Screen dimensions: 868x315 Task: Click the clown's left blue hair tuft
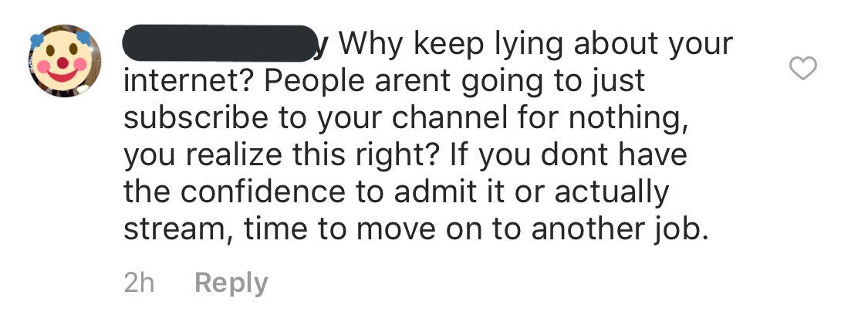[36, 40]
